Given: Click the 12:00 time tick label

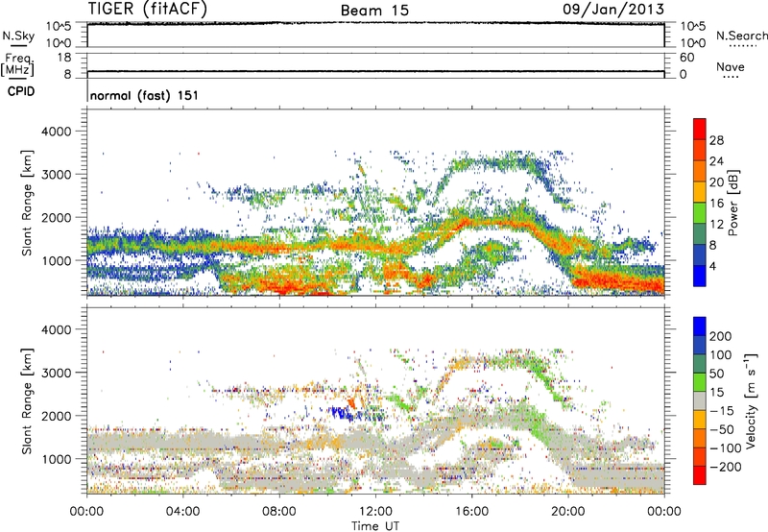Looking at the screenshot, I should (375, 512).
